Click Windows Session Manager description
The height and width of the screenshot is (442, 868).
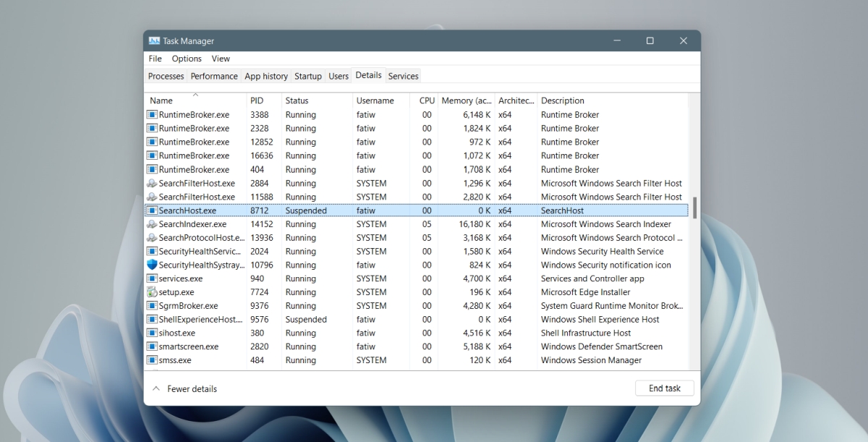point(591,360)
